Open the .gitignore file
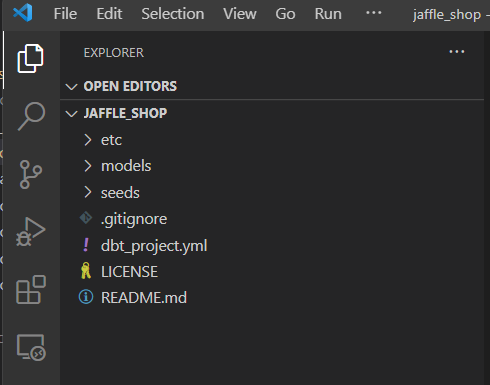The width and height of the screenshot is (490, 385). coord(134,219)
